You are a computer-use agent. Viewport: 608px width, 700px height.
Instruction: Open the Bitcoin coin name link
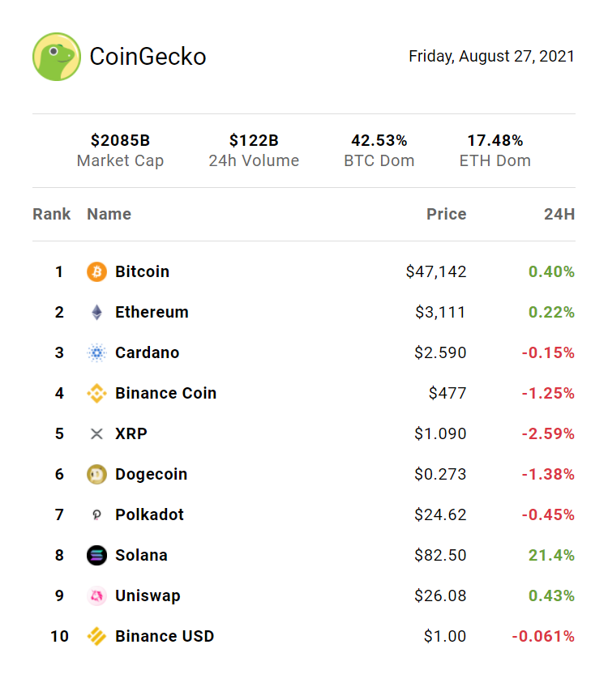142,272
